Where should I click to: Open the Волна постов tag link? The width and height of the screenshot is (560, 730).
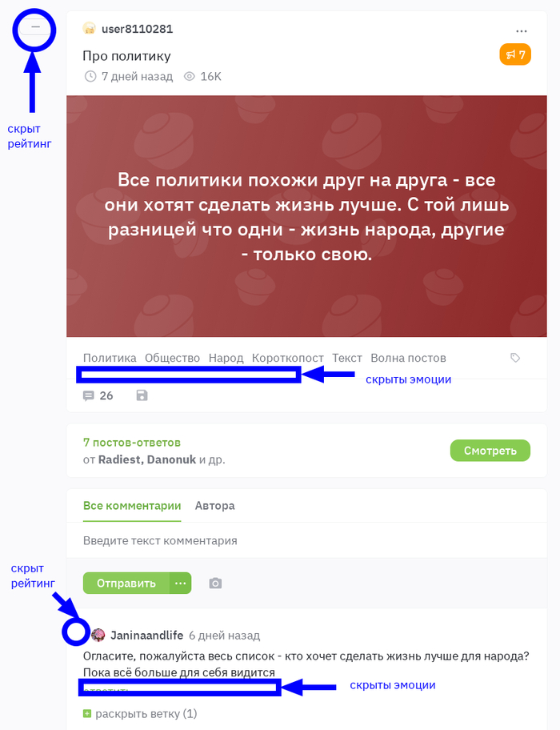click(x=408, y=358)
